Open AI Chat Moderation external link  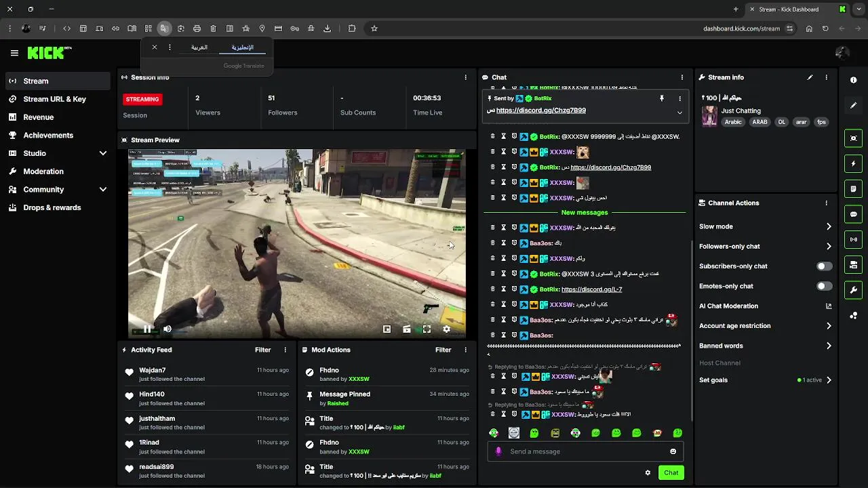[829, 306]
